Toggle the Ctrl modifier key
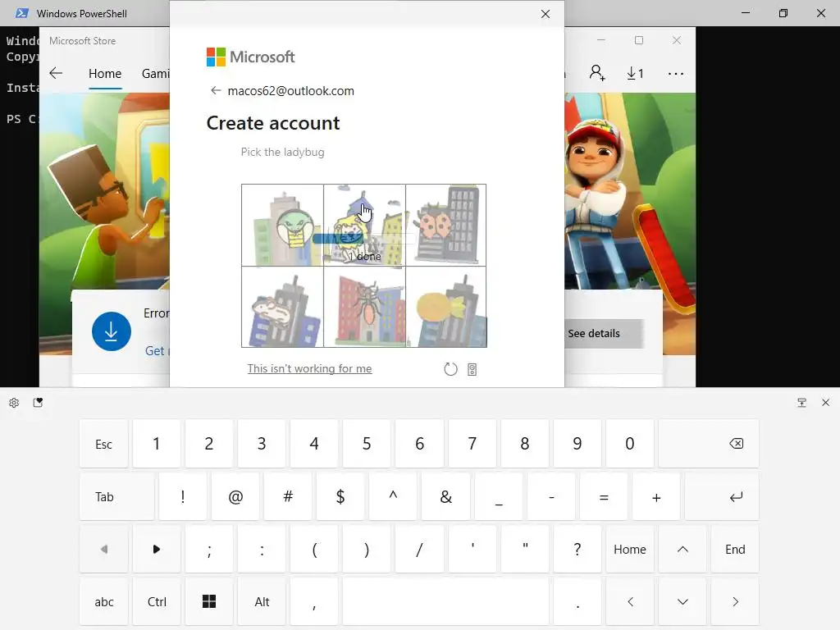Image resolution: width=840 pixels, height=630 pixels. click(157, 601)
